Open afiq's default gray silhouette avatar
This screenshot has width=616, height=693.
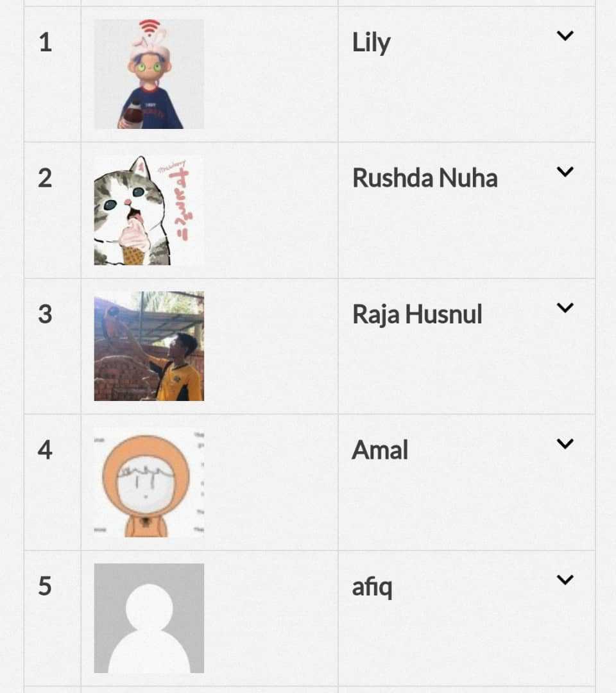point(149,618)
